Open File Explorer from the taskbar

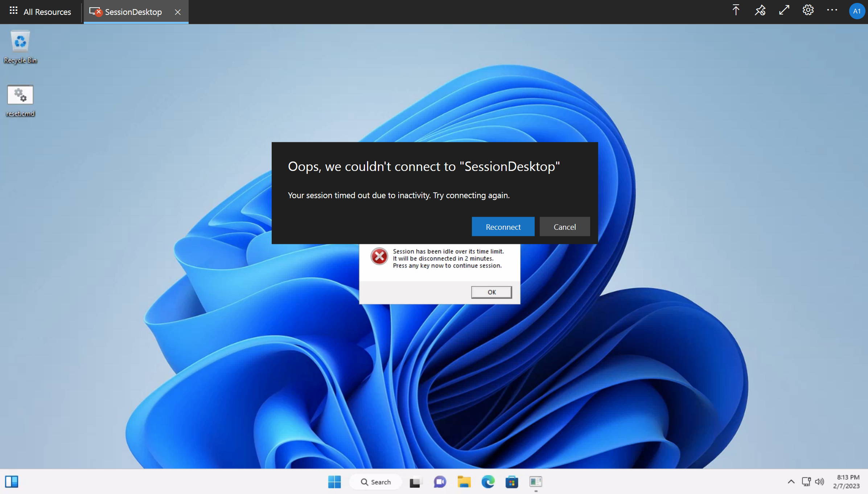[x=464, y=482]
